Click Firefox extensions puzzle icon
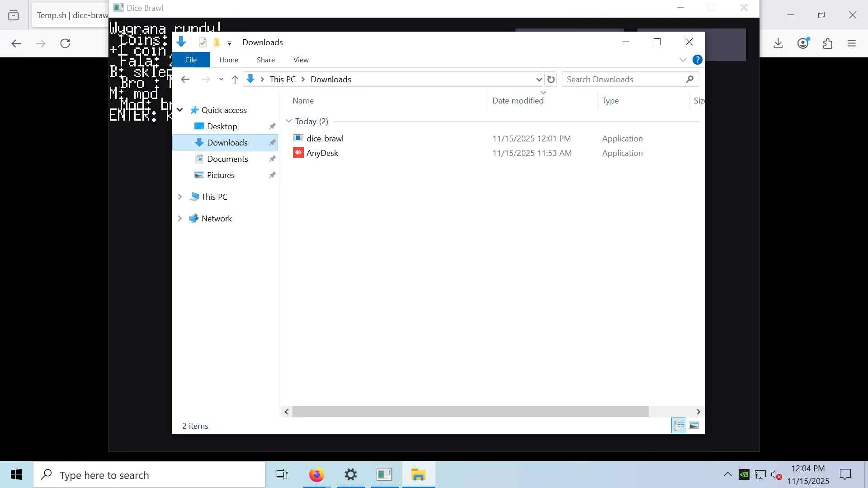Image resolution: width=868 pixels, height=488 pixels. point(827,43)
